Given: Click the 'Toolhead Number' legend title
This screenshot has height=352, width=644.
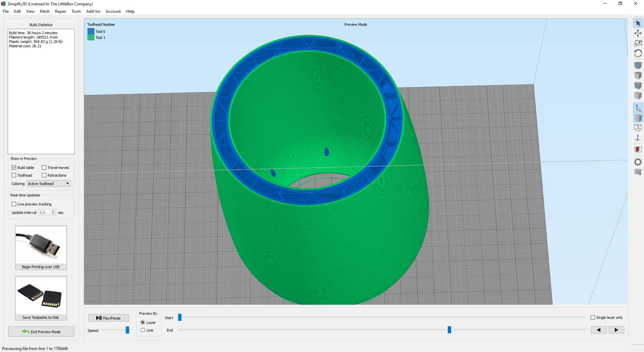Looking at the screenshot, I should click(101, 24).
